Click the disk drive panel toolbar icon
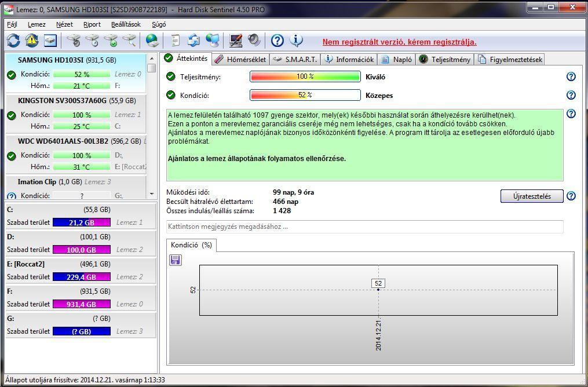Screen dimensions: 588x387 pos(50,41)
